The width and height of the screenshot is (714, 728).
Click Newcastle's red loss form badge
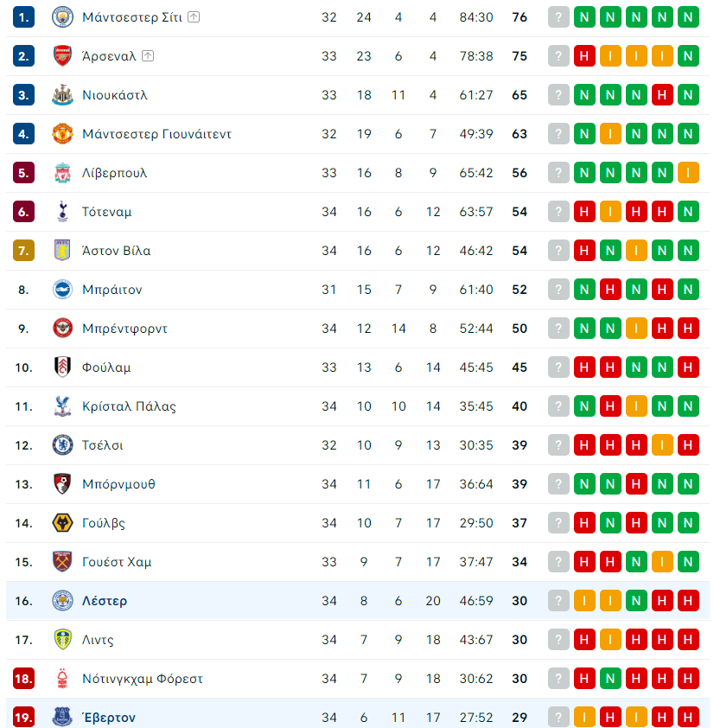click(x=663, y=95)
